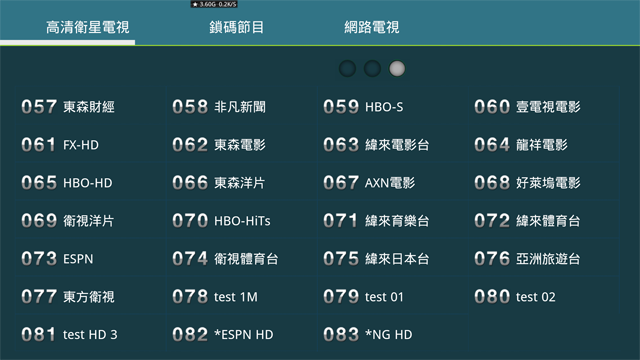The image size is (640, 360).
Task: Select channel 076 亞洲旅遊台
Action: coord(544,258)
